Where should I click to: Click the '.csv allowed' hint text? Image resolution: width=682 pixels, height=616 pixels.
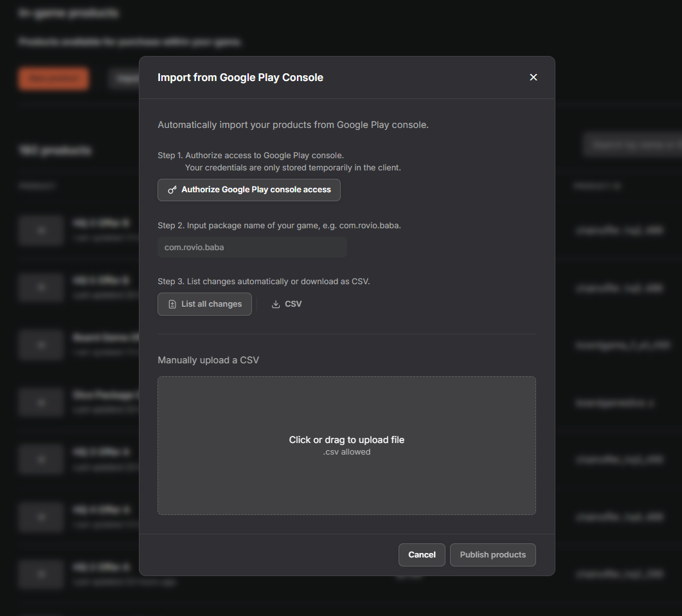pos(346,452)
